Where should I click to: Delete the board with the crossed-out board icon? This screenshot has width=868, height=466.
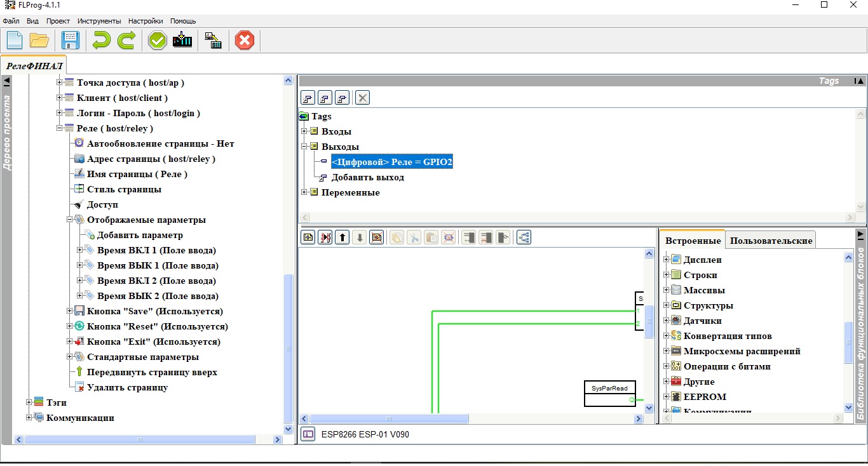[x=377, y=237]
